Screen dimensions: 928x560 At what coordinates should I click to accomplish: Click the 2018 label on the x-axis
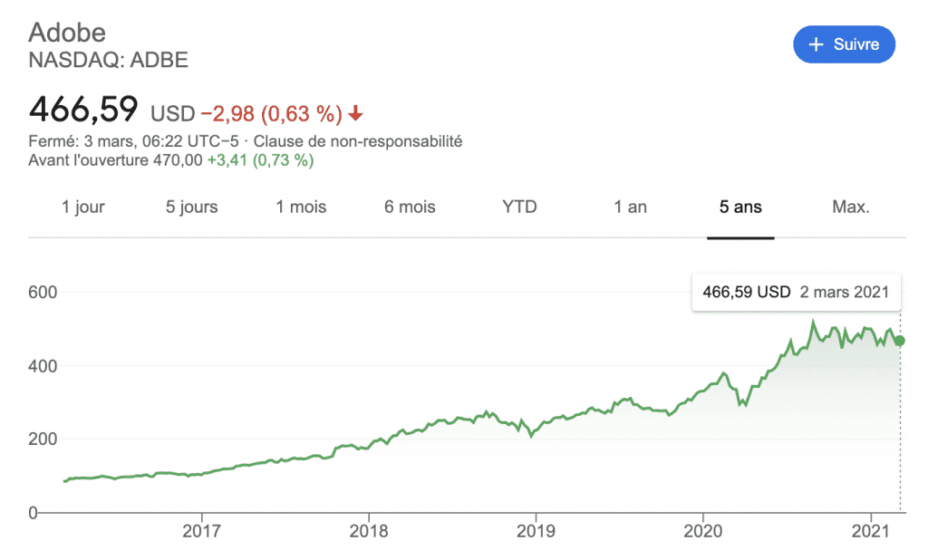point(369,528)
